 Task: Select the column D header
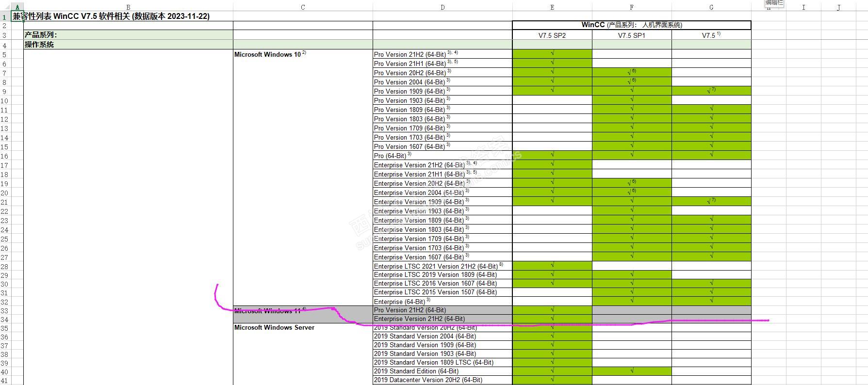pos(442,7)
